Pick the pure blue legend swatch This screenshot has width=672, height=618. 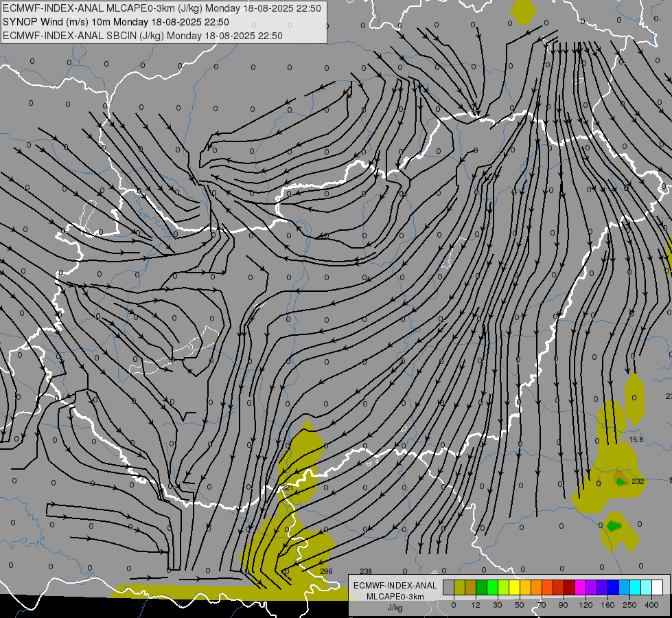point(614,587)
